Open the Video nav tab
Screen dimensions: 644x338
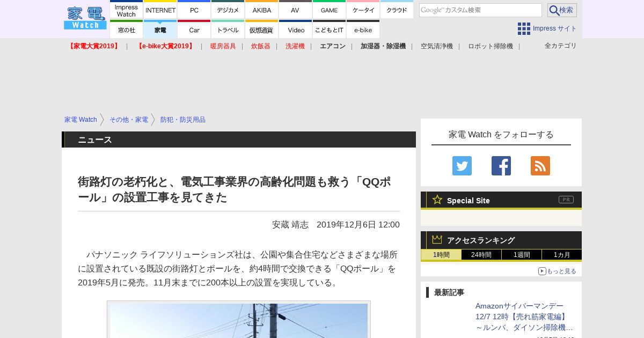296,30
